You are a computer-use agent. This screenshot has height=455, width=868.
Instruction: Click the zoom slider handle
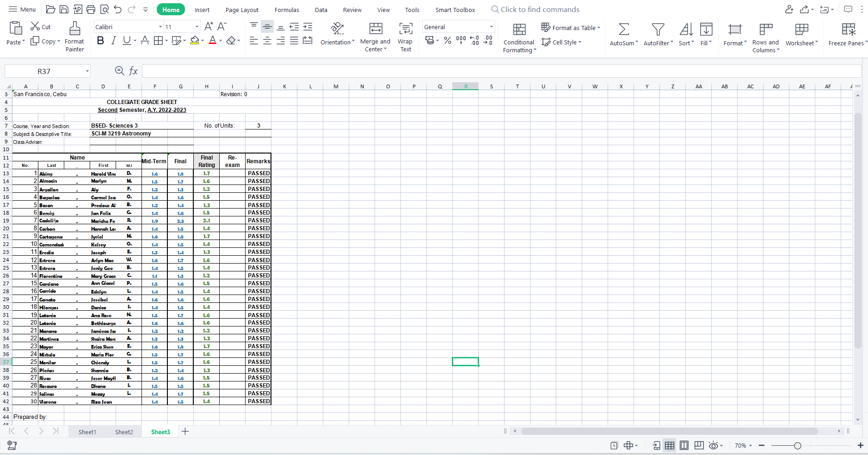(x=797, y=445)
